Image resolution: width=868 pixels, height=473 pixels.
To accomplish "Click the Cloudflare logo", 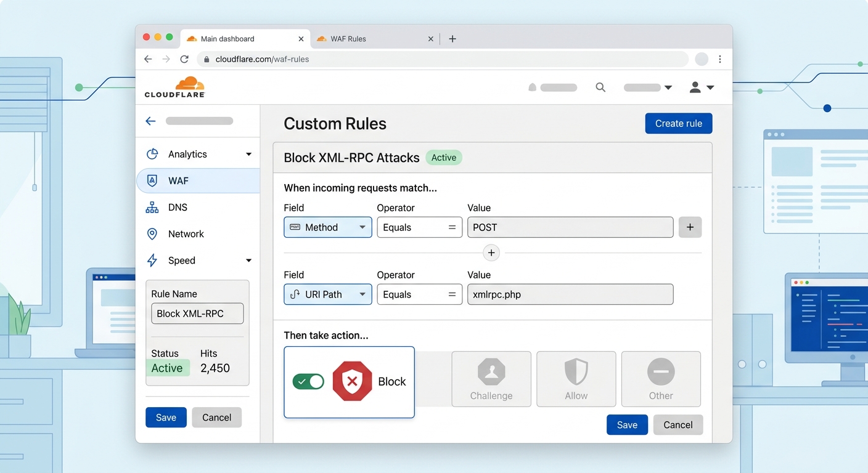I will [x=174, y=87].
